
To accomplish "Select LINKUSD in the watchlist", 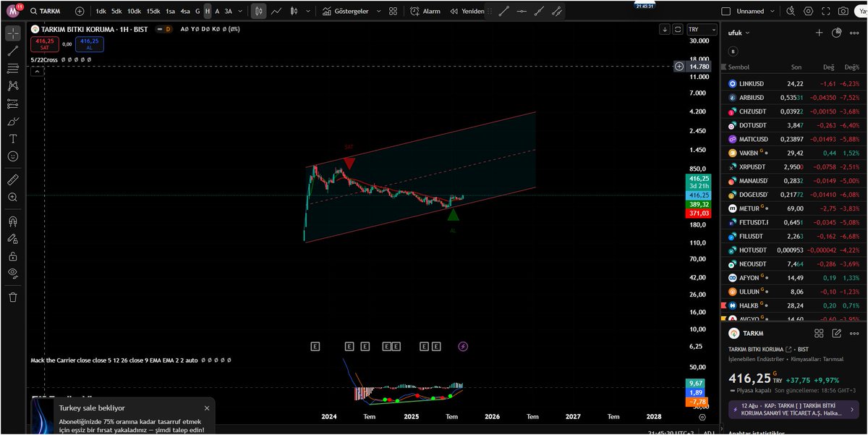I will [x=793, y=83].
